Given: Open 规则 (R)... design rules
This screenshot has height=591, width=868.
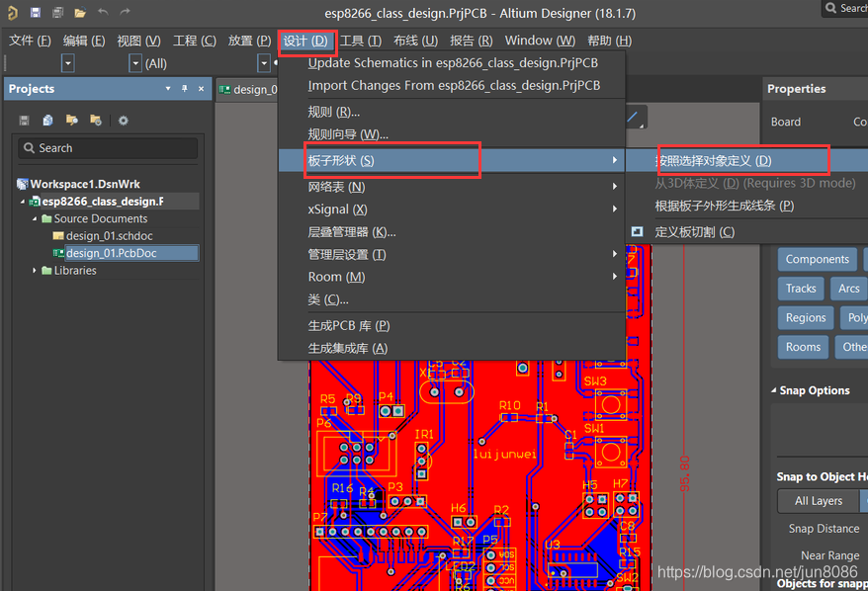Looking at the screenshot, I should click(452, 112).
